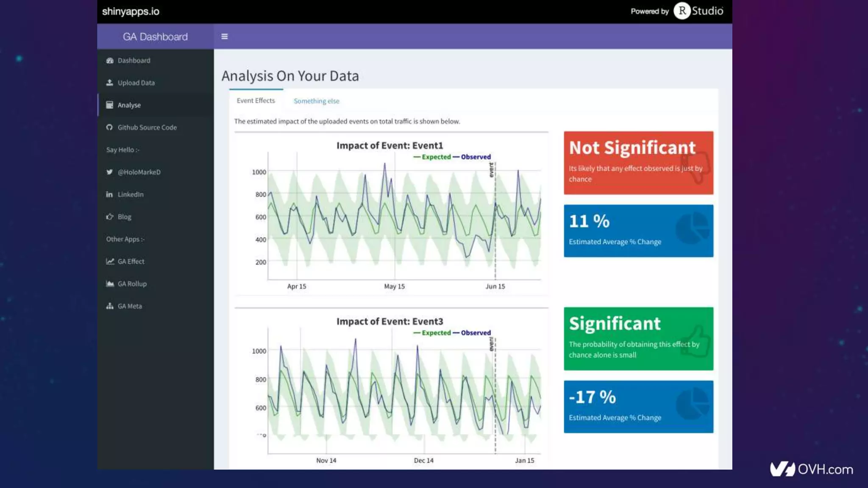Image resolution: width=868 pixels, height=488 pixels.
Task: Click the GA Meta sitemap icon
Action: pyautogui.click(x=110, y=306)
